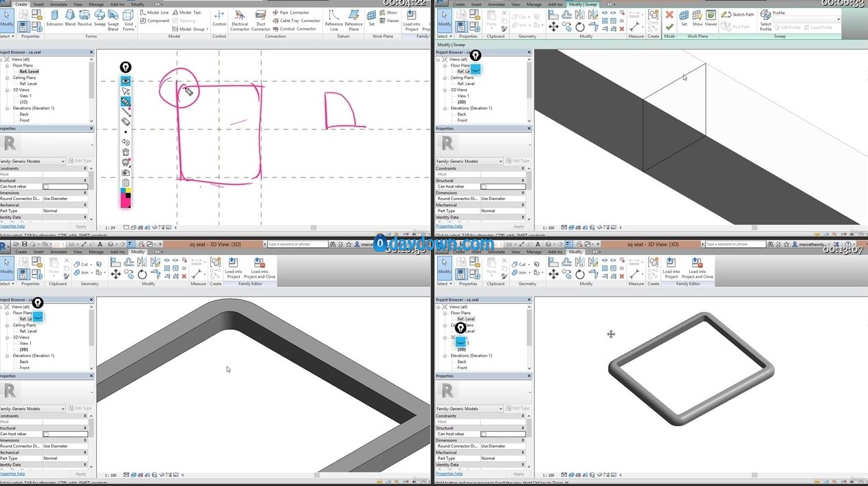Open Properties help in the Modify | Sweep frame
This screenshot has width=868, height=486.
point(450,225)
